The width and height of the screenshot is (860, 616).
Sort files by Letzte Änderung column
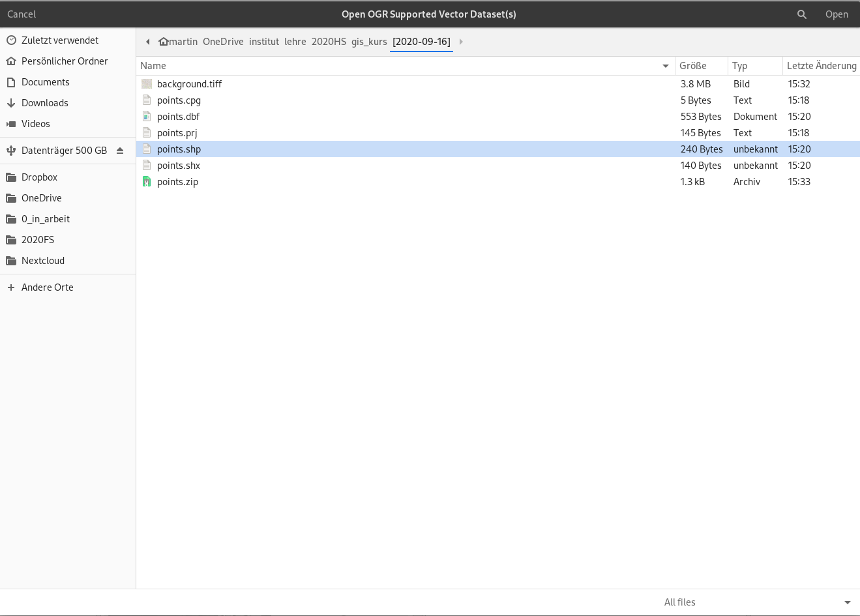821,66
